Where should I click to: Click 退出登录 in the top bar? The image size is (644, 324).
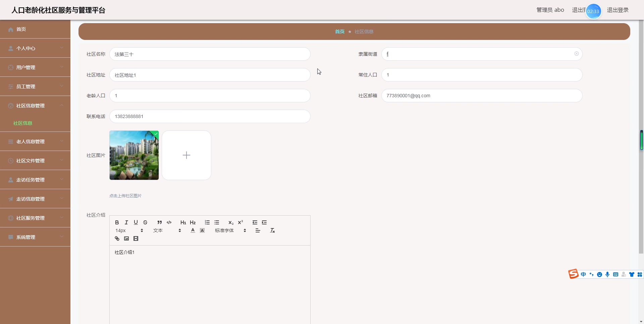pyautogui.click(x=618, y=10)
